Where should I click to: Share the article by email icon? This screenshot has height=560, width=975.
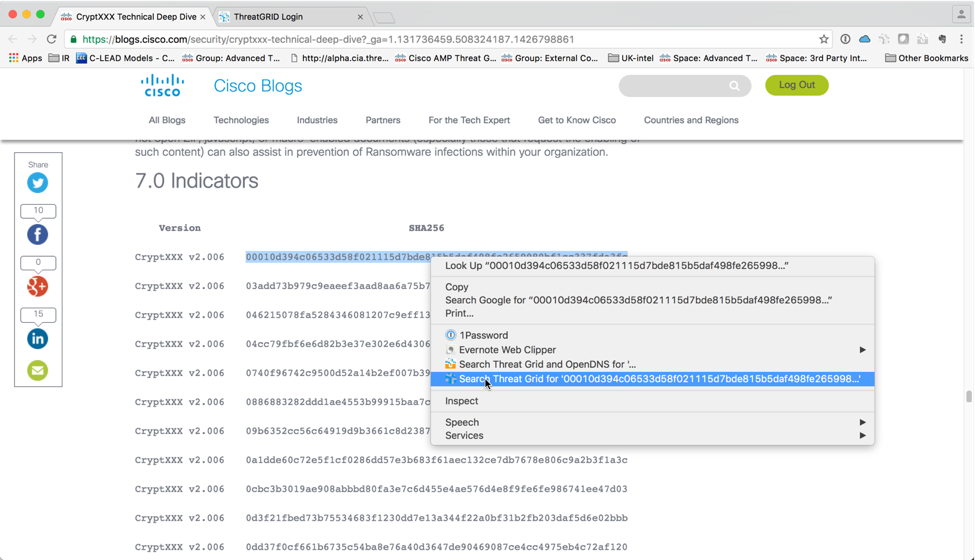[x=37, y=370]
